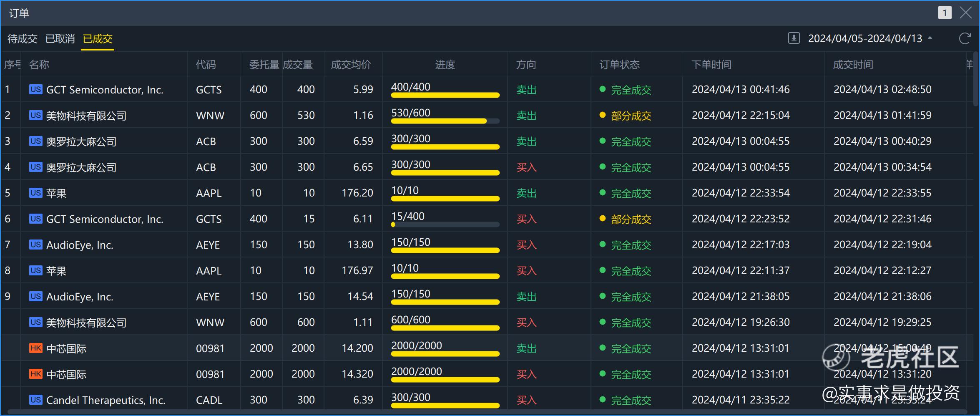
Task: Click average price 5.99 in row 1
Action: coord(363,89)
